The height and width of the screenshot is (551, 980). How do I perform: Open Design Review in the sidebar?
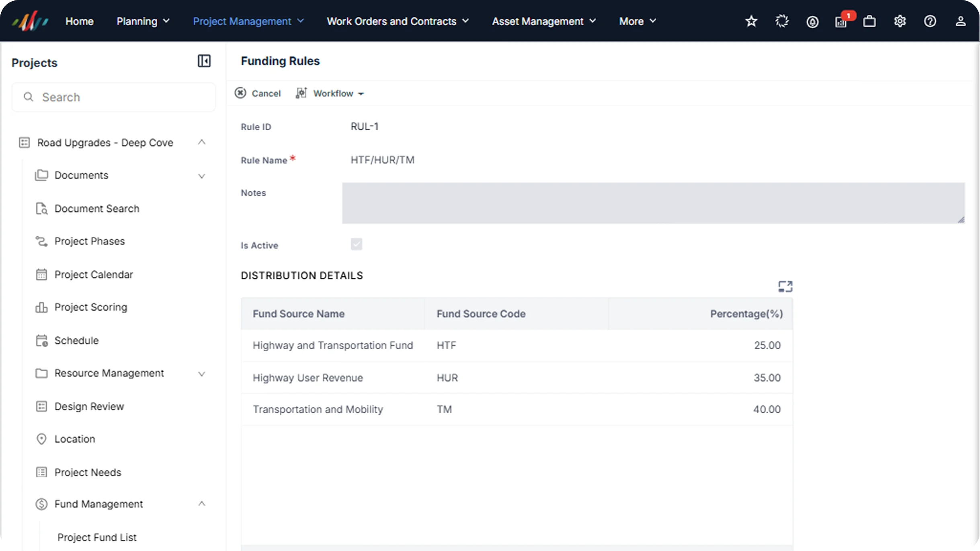click(89, 406)
